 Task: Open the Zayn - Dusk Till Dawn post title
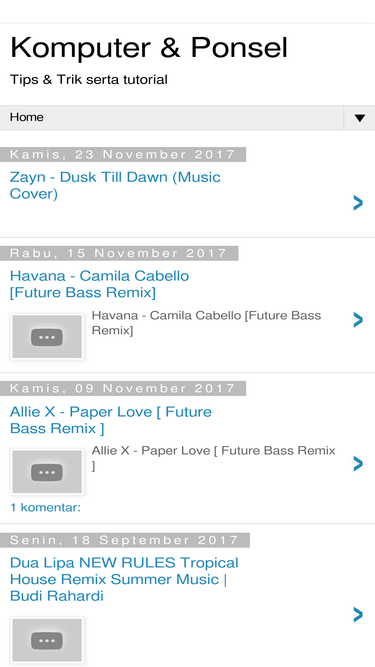click(115, 185)
